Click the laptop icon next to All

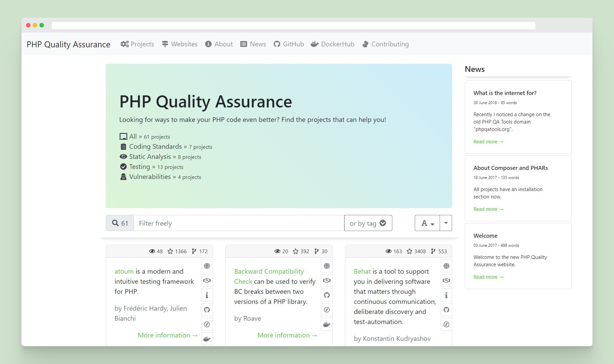123,136
